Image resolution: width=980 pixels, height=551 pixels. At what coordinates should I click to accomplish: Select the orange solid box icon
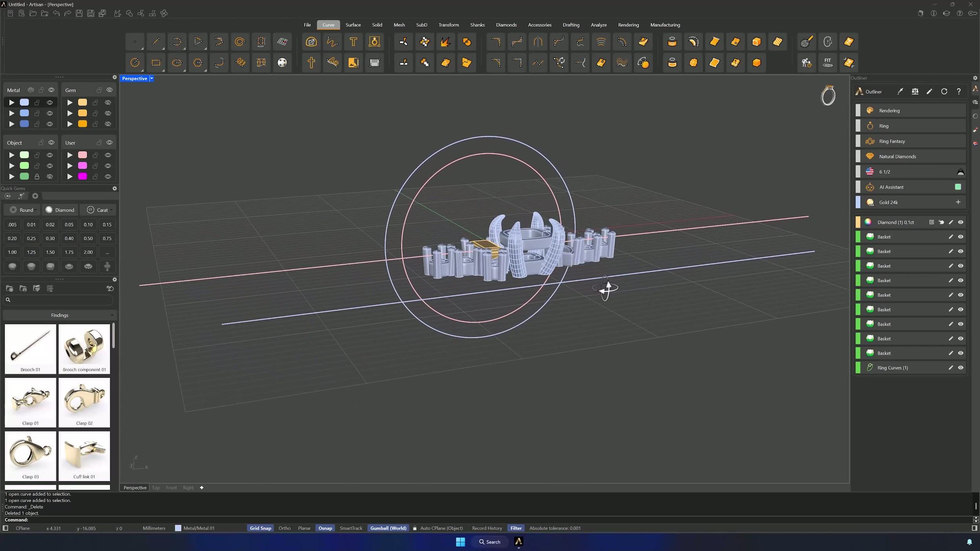tap(757, 63)
